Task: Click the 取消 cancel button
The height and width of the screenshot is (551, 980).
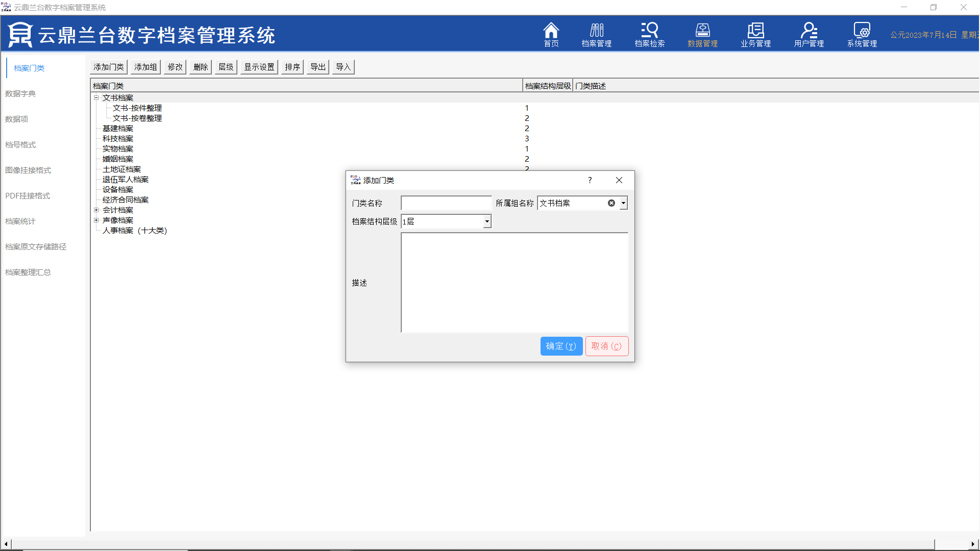Action: (x=606, y=346)
